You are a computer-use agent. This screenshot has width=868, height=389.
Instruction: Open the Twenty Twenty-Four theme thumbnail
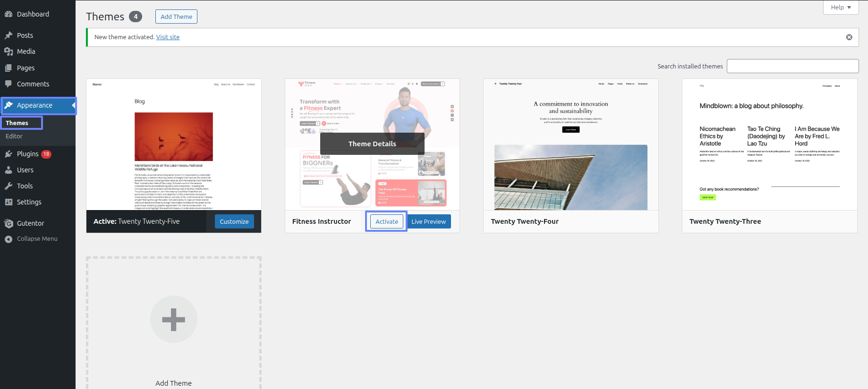570,144
